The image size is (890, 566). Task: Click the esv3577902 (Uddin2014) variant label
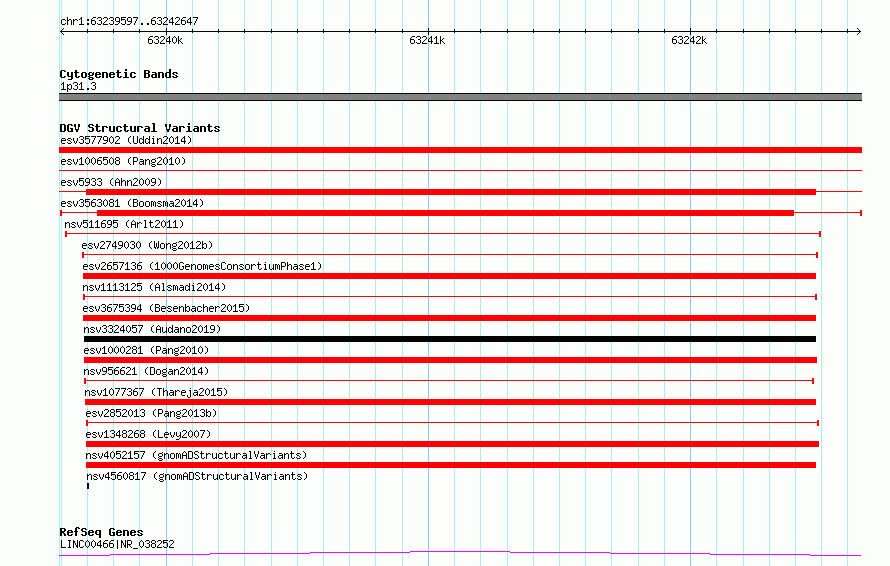[126, 140]
